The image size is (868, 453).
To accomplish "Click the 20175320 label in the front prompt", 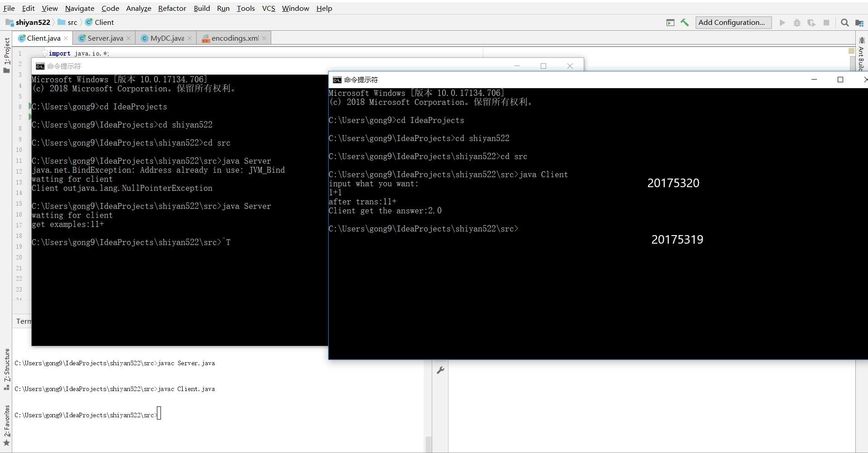I will (x=673, y=183).
